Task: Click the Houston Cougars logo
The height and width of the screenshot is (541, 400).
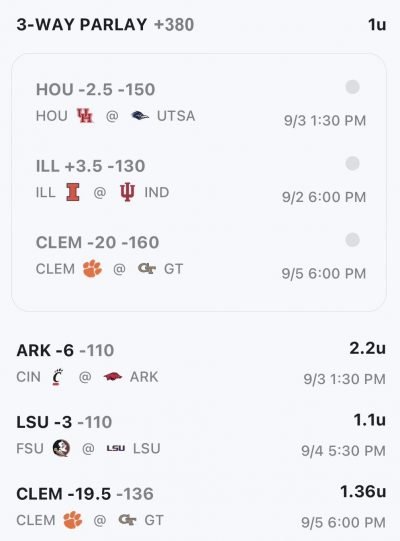Action: [85, 116]
